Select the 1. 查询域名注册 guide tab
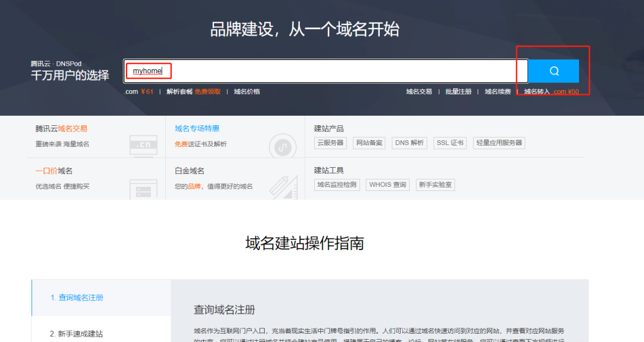The image size is (644, 342). tap(101, 298)
